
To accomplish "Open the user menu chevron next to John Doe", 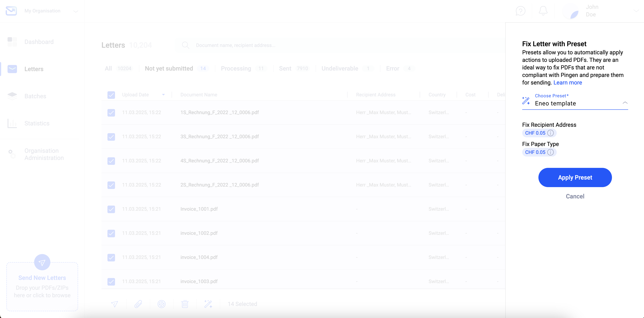I will point(636,11).
